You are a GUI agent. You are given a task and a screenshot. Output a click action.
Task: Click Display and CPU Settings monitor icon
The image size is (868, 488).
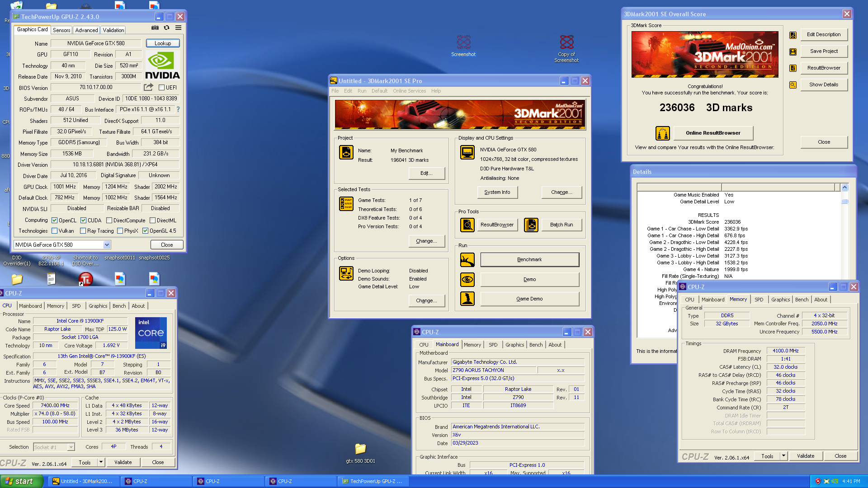(467, 152)
